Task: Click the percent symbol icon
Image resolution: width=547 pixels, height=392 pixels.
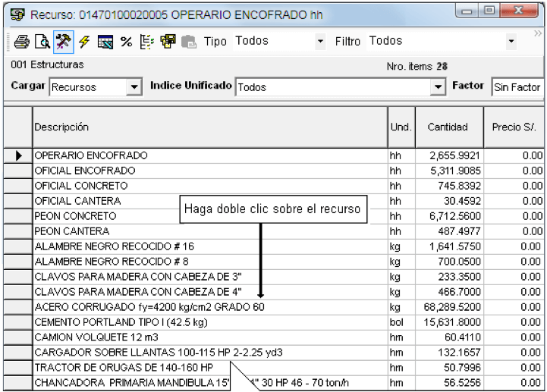Action: coord(126,42)
